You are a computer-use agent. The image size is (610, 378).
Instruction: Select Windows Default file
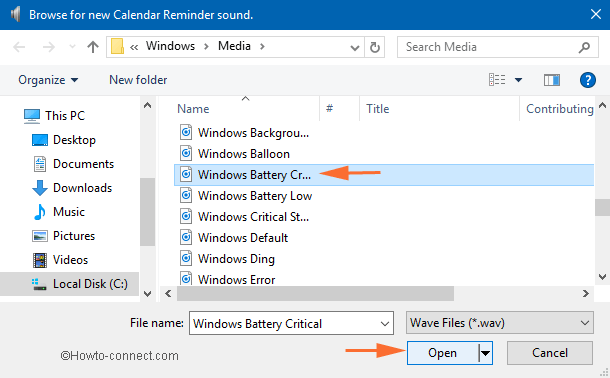tap(233, 238)
